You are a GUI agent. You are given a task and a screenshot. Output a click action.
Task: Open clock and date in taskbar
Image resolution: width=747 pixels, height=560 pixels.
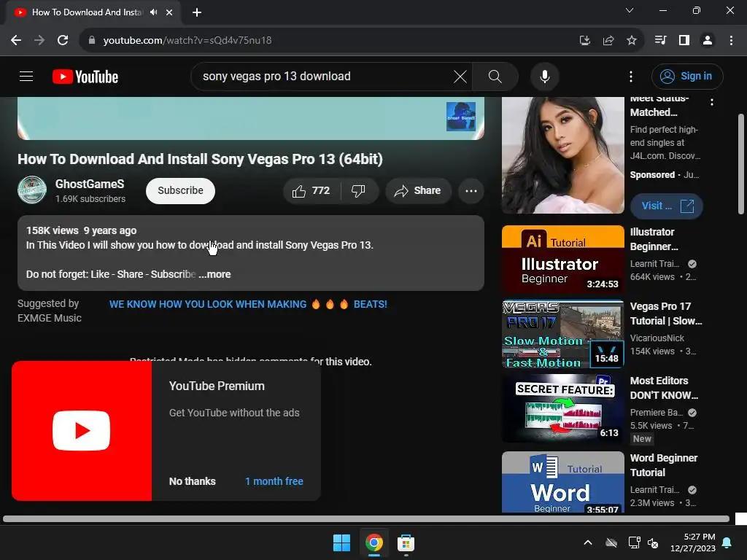(x=693, y=542)
